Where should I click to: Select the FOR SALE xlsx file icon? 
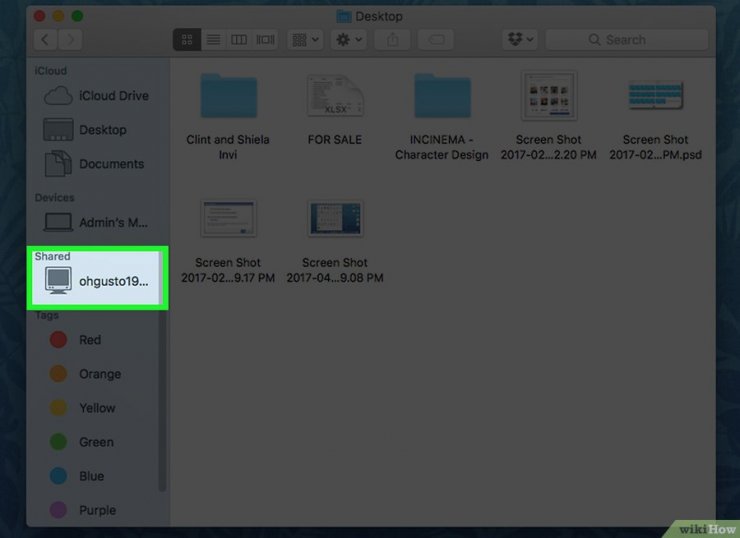pyautogui.click(x=334, y=98)
